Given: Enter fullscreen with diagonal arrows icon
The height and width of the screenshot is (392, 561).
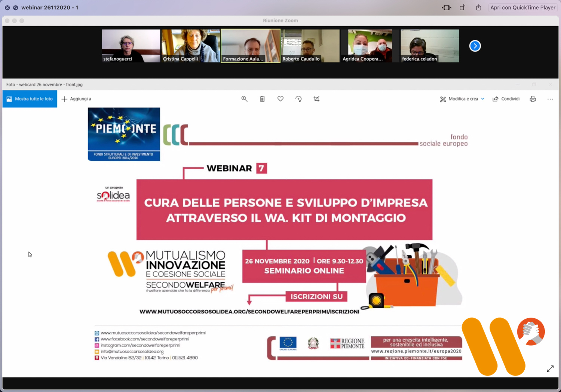Looking at the screenshot, I should coord(550,369).
